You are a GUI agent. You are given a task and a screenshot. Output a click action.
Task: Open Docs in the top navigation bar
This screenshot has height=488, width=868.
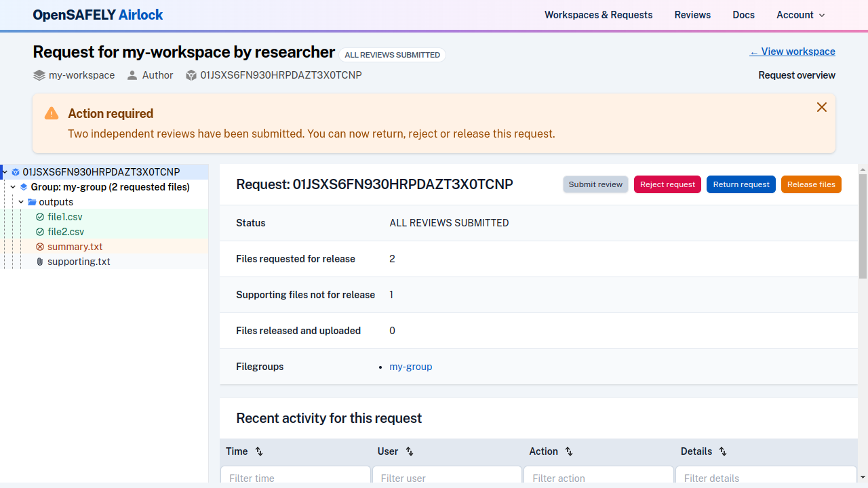tap(743, 15)
